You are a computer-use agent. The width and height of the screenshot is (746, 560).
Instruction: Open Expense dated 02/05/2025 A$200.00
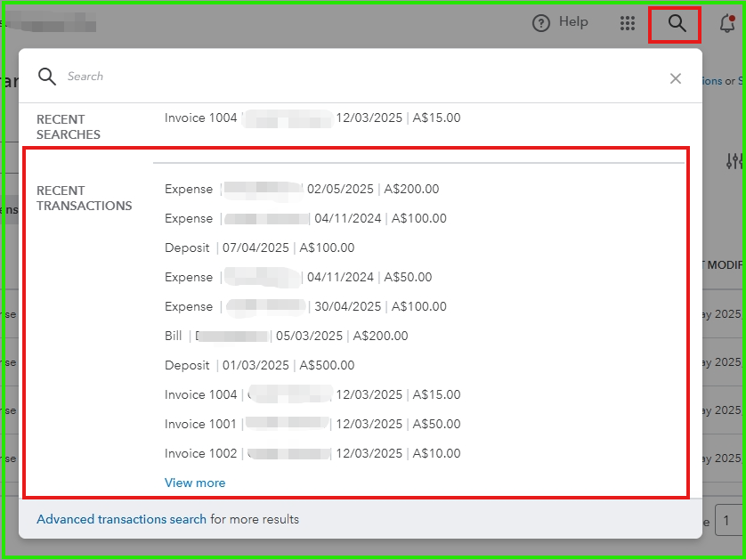(302, 189)
